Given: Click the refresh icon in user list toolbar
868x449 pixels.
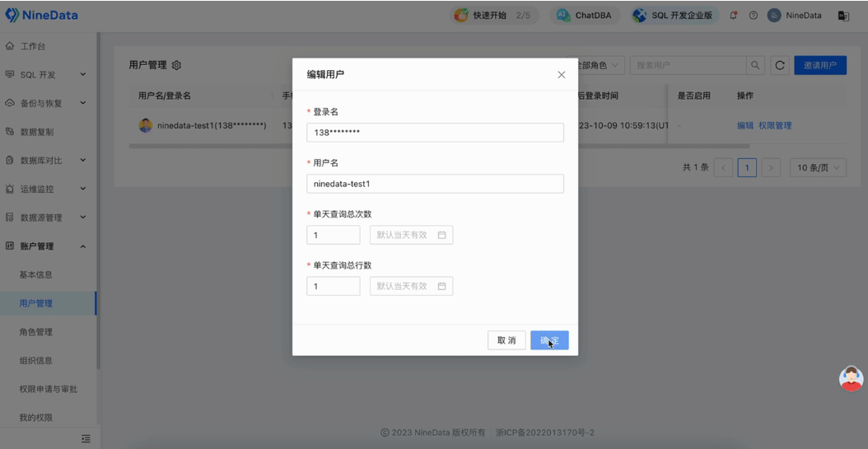Looking at the screenshot, I should (x=779, y=66).
